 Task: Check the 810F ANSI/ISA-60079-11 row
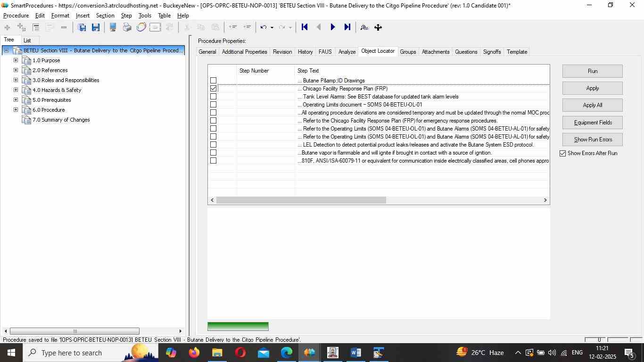(213, 161)
